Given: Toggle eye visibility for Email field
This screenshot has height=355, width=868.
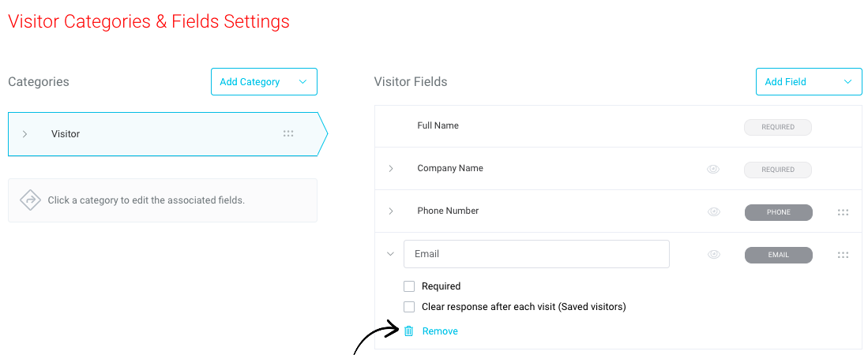Looking at the screenshot, I should tap(713, 254).
